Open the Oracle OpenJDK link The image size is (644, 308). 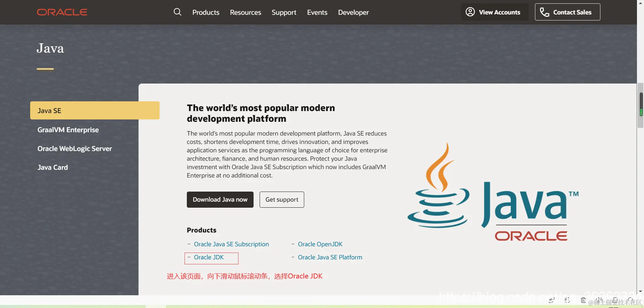[x=320, y=244]
